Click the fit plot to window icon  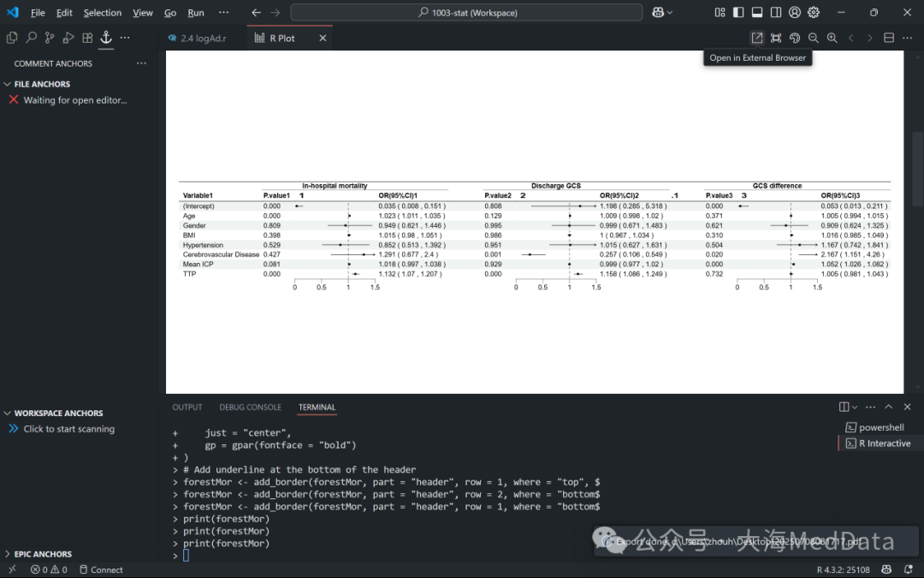coord(776,38)
